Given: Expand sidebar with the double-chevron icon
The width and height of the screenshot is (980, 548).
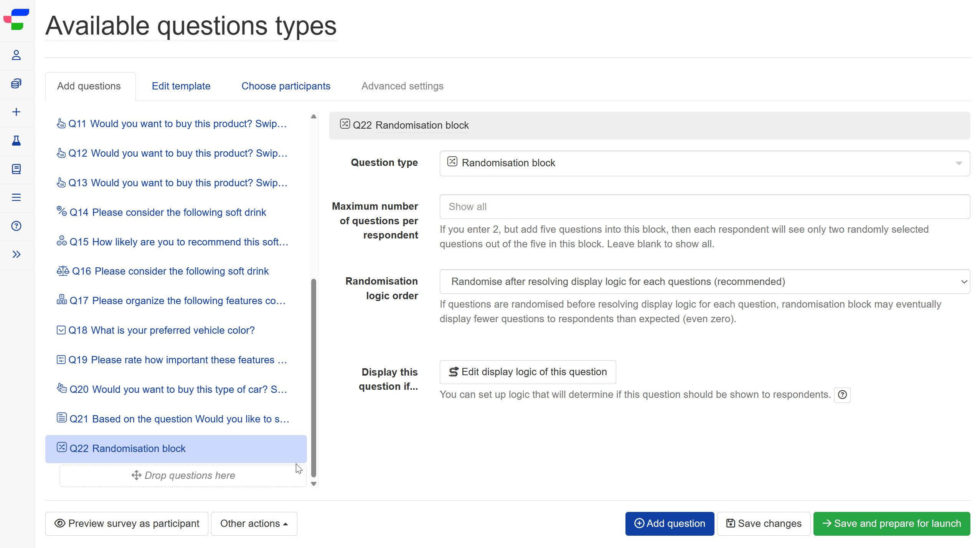Looking at the screenshot, I should pyautogui.click(x=16, y=254).
